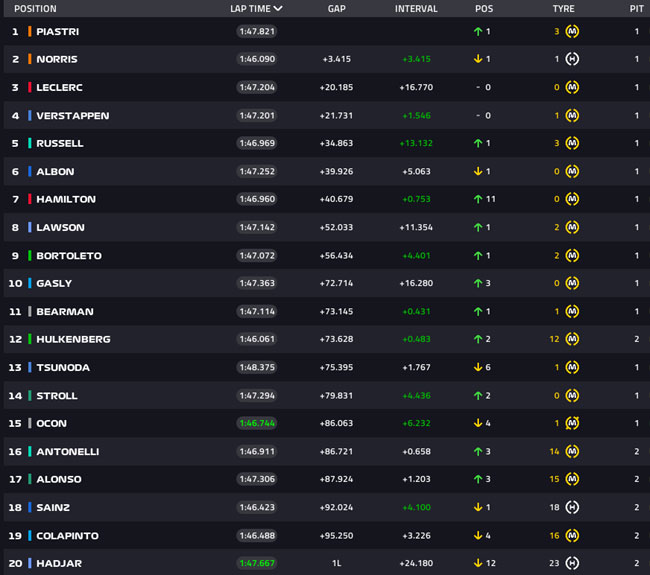
Task: Sort by the GAP column header
Action: (x=336, y=8)
